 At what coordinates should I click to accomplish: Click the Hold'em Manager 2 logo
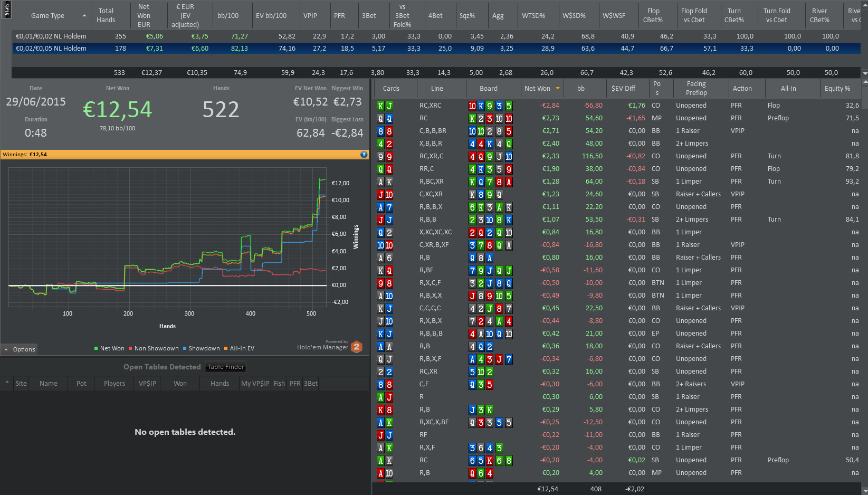[x=357, y=347]
